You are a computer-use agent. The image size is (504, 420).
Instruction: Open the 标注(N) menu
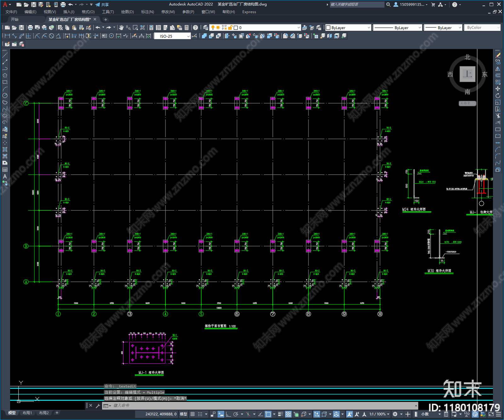coord(147,12)
